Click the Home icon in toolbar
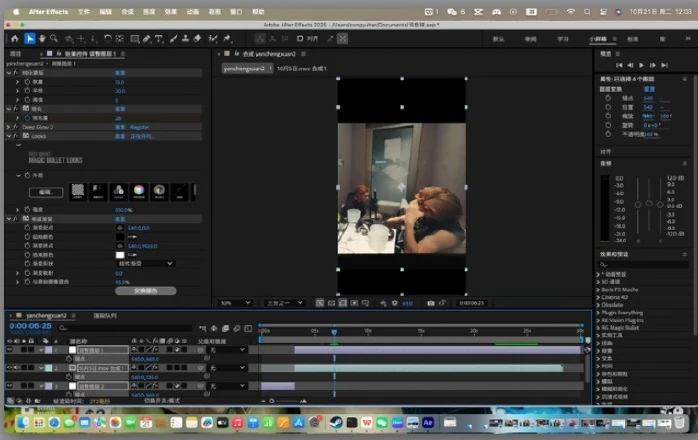This screenshot has height=440, width=698. 15,39
